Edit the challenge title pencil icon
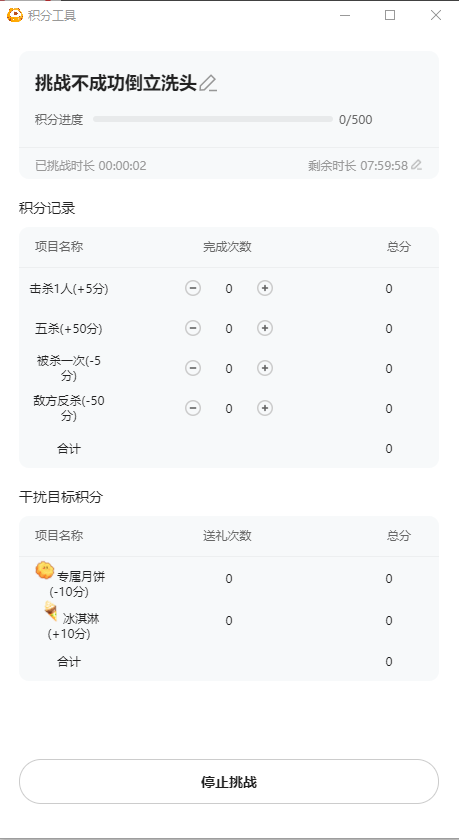459x840 pixels. click(208, 84)
